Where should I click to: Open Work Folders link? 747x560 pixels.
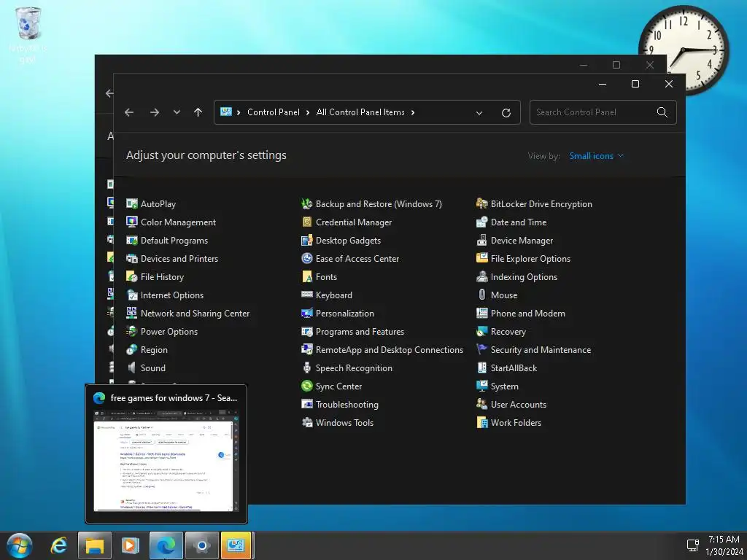coord(516,423)
